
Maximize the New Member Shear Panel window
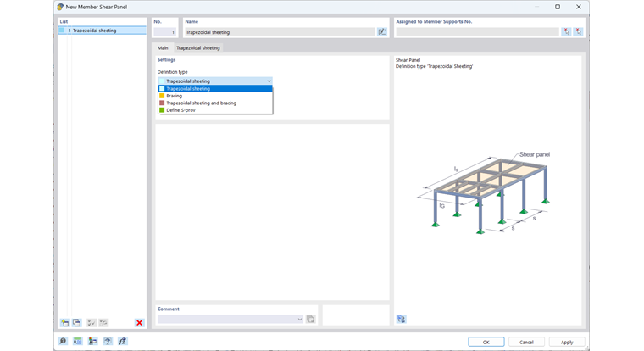tap(558, 7)
